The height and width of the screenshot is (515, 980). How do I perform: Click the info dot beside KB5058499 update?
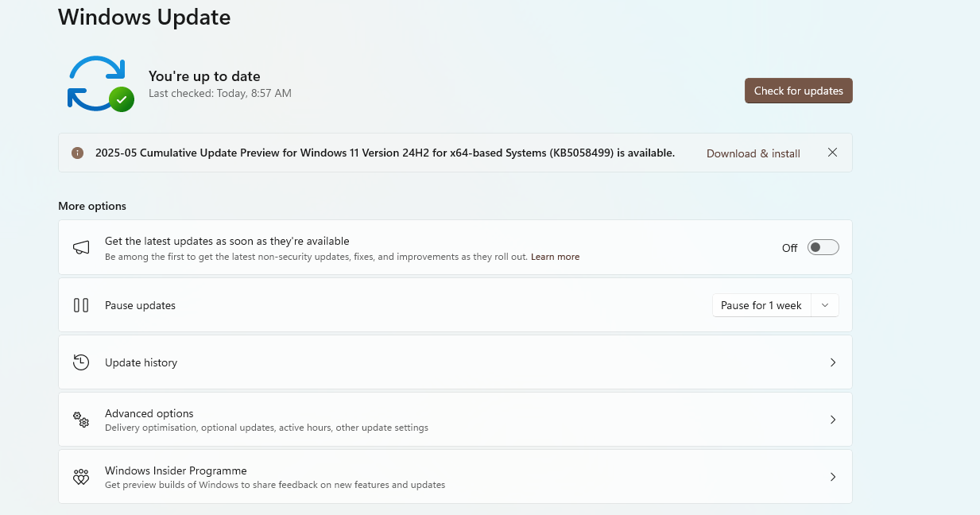point(77,153)
